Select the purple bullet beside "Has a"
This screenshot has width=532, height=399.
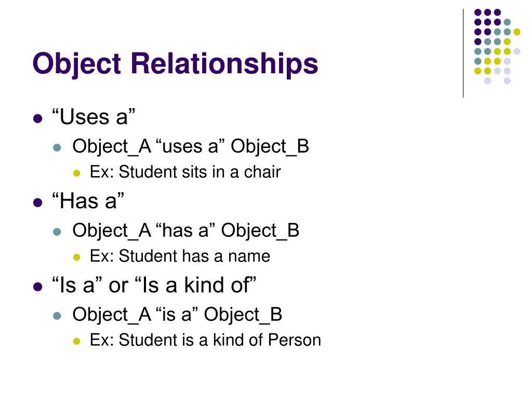point(37,203)
